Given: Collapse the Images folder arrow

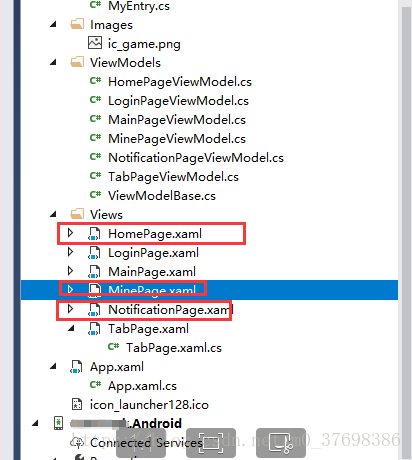Looking at the screenshot, I should point(53,24).
